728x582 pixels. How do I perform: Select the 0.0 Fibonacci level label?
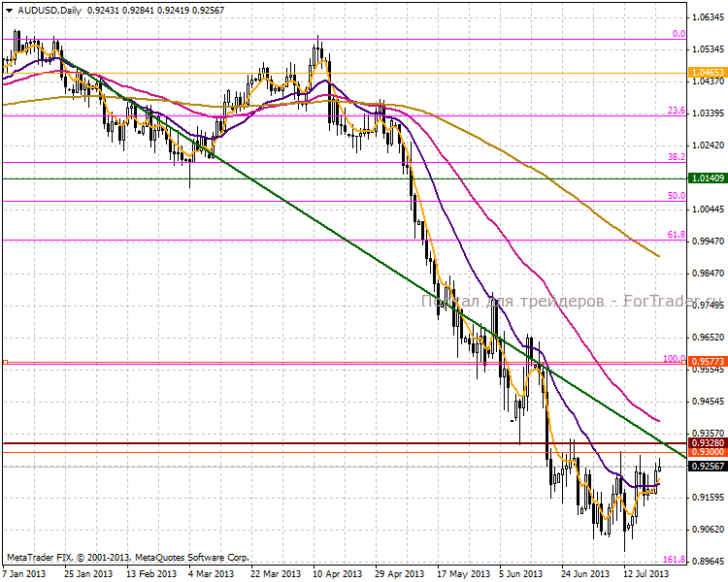[678, 34]
